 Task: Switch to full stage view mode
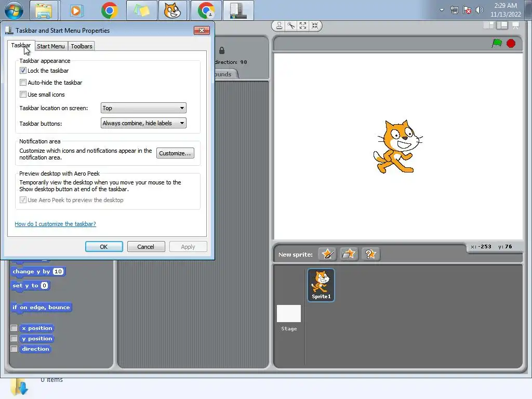502,25
